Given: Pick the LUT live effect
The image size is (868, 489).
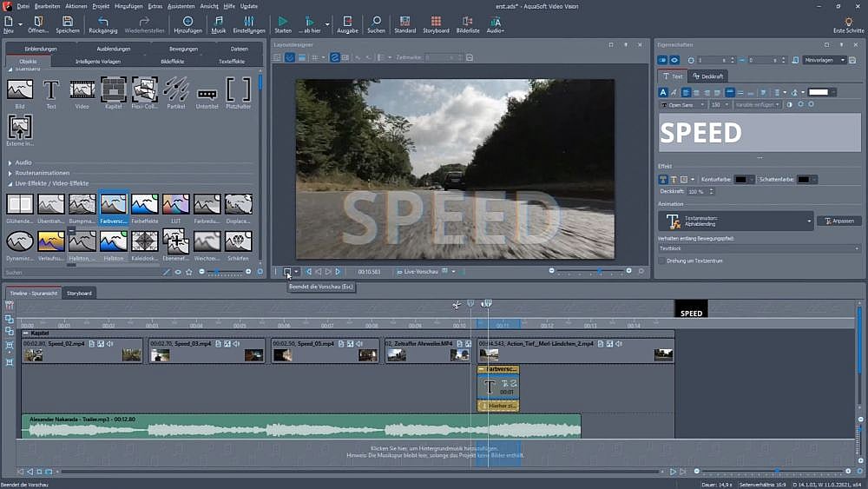Looking at the screenshot, I should (175, 205).
